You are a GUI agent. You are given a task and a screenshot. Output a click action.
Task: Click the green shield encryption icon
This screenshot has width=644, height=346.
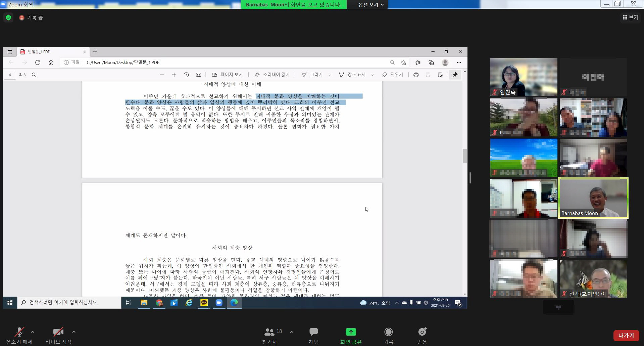coord(8,17)
